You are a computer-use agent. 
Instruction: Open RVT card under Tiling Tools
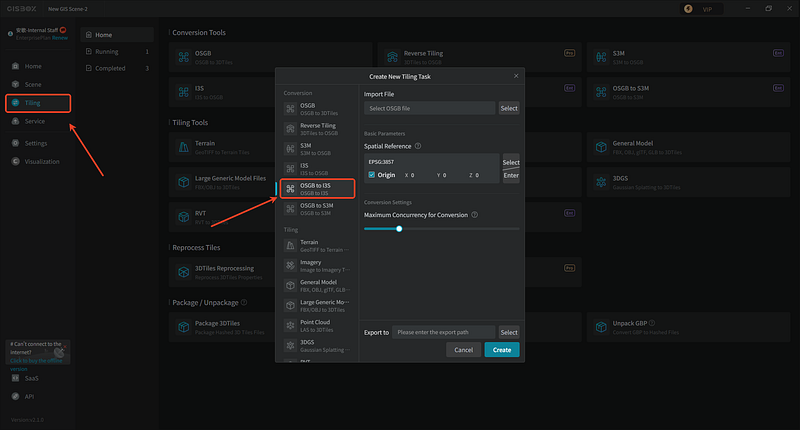222,217
